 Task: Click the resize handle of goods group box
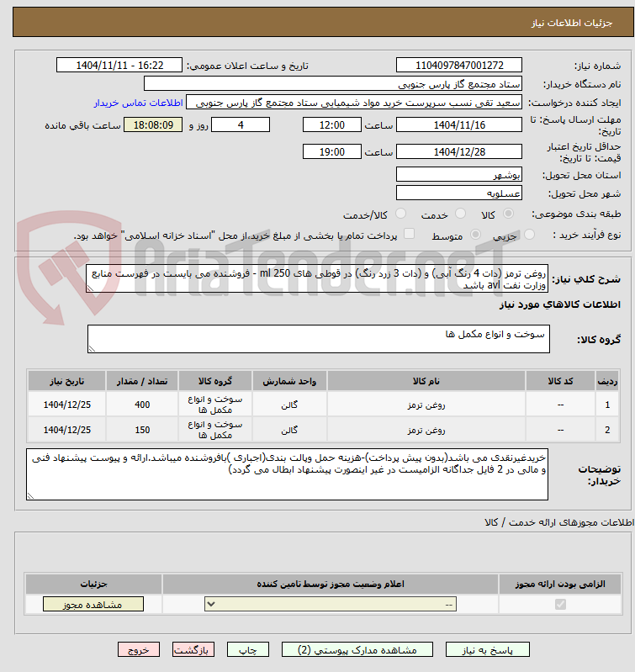click(x=92, y=349)
